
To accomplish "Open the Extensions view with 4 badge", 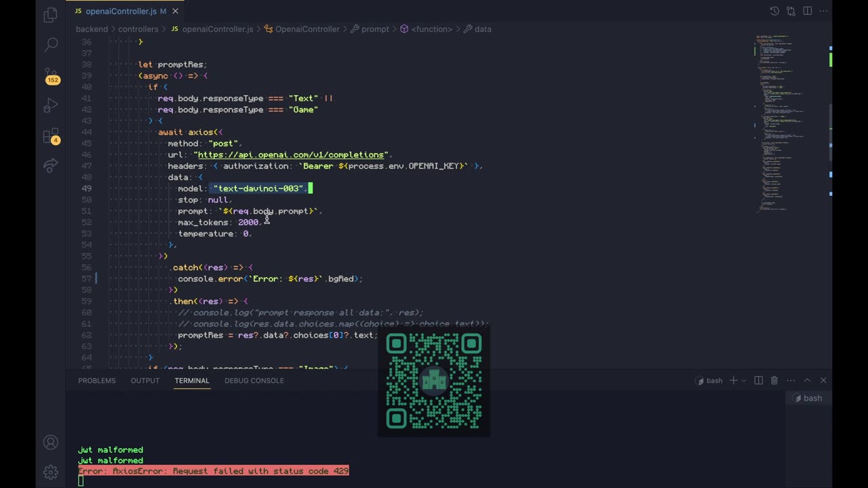I will (52, 136).
